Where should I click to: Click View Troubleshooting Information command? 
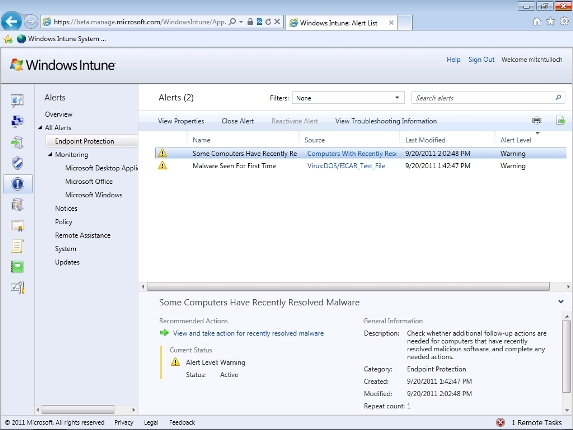tap(386, 121)
